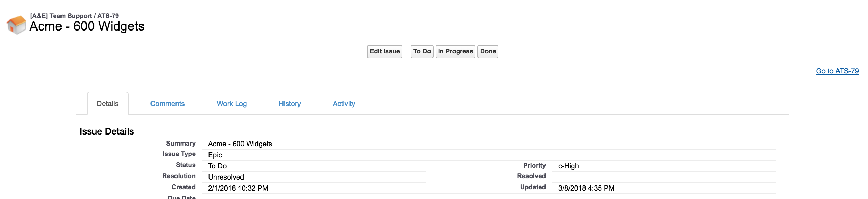Viewport: 868px width, 199px height.
Task: Move issue to In Progress button
Action: click(455, 52)
